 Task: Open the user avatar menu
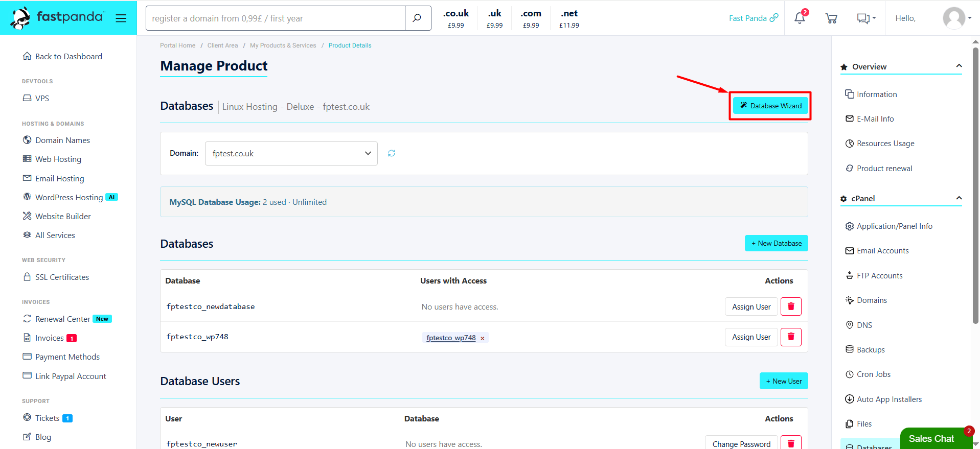(957, 18)
